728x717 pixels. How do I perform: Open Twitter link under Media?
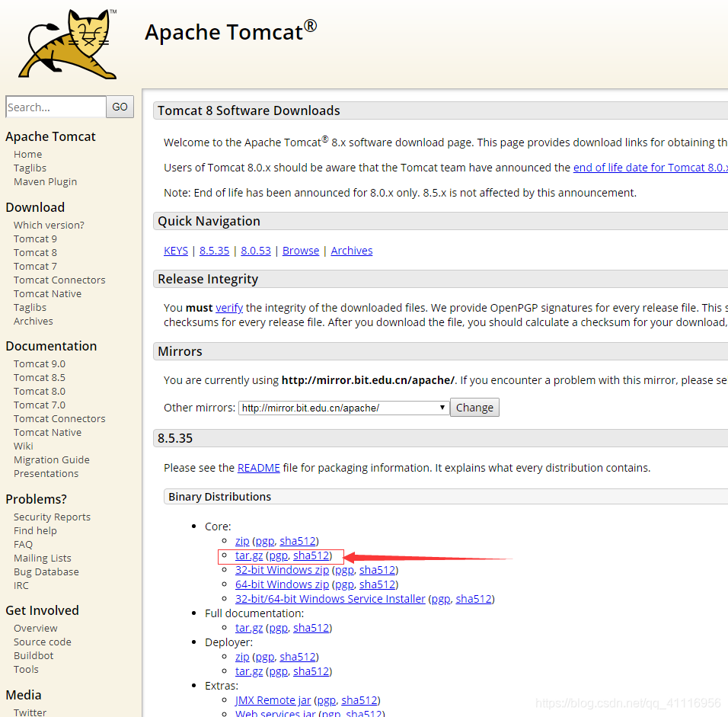tap(30, 712)
